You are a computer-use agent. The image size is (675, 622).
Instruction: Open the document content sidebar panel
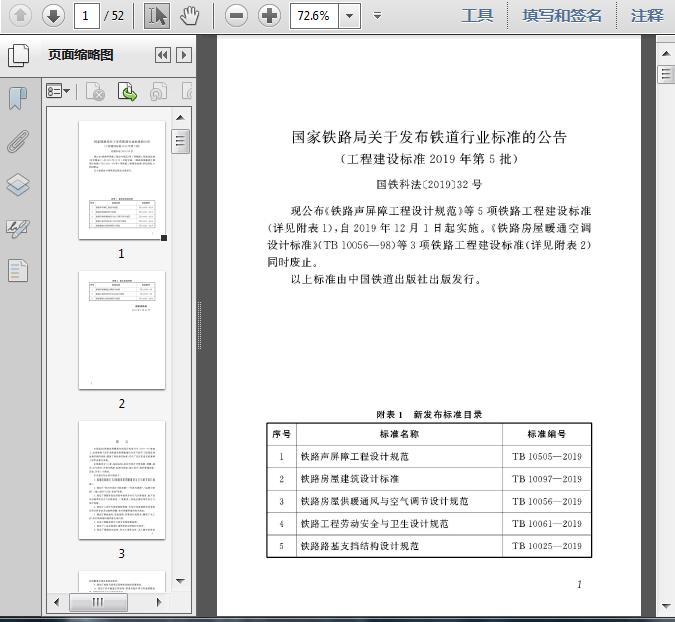pos(18,271)
